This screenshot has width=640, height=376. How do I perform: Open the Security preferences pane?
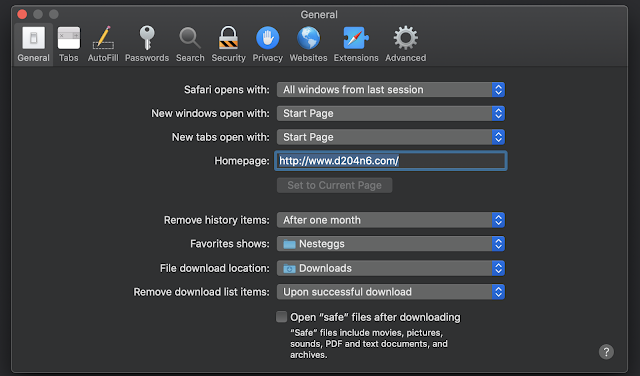click(229, 44)
